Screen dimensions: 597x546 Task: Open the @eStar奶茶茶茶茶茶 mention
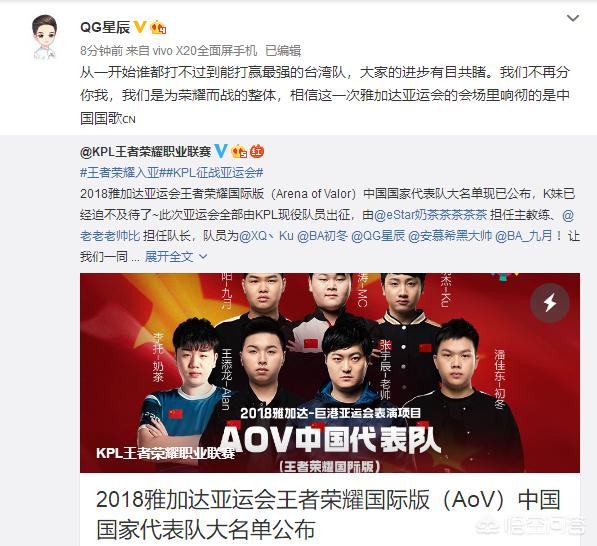[430, 215]
